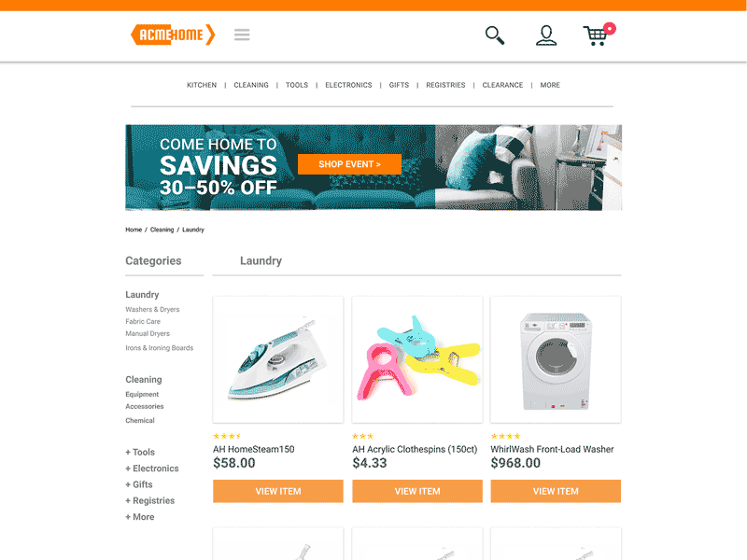Image resolution: width=747 pixels, height=560 pixels.
Task: Click the AcmeHome logo
Action: 173,35
